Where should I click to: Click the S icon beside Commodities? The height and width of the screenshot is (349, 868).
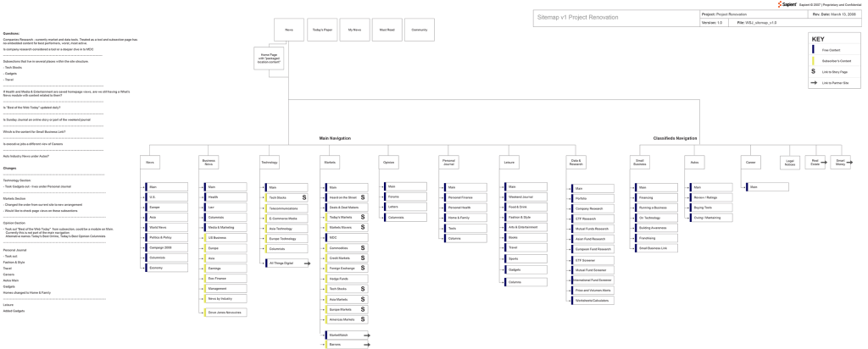tap(363, 248)
